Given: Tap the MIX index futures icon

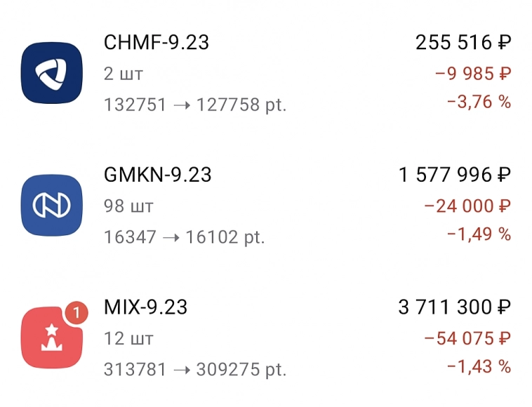Looking at the screenshot, I should [51, 338].
